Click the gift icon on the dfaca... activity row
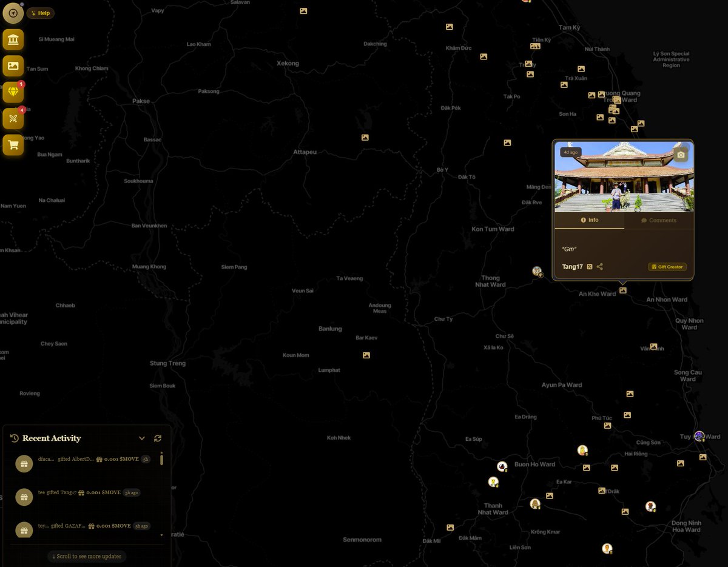This screenshot has height=567, width=728. 24,464
